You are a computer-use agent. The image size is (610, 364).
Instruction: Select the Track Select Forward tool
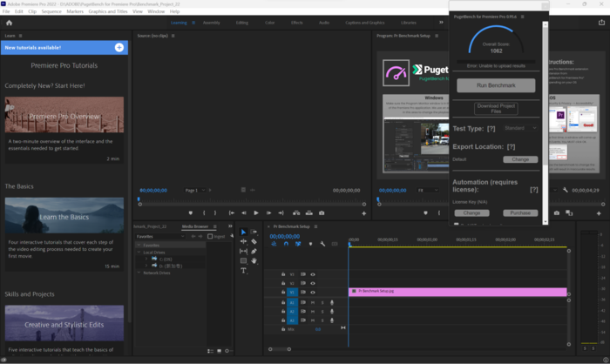(254, 232)
